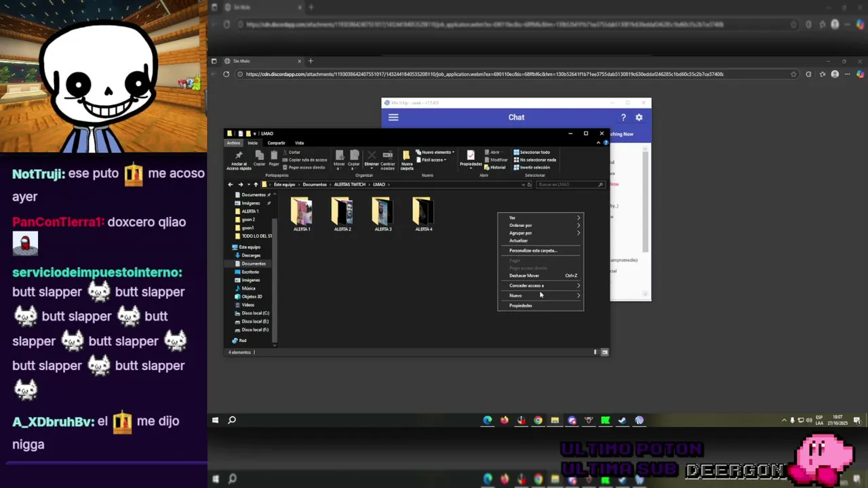Open the Fácil acceso dropdown

431,160
